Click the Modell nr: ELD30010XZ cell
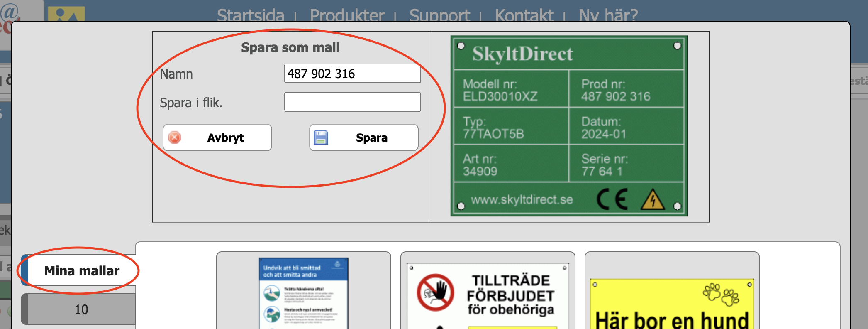Screen dimensions: 868x329 tap(512, 89)
